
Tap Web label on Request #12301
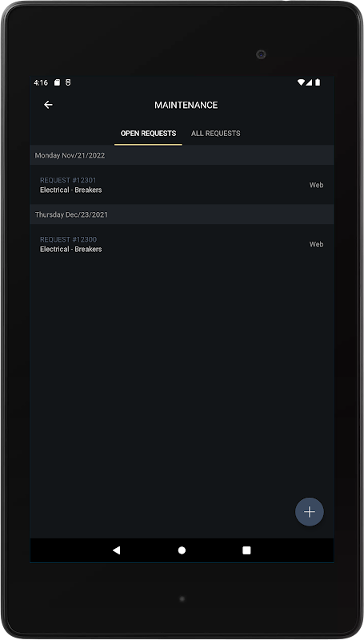pyautogui.click(x=316, y=185)
